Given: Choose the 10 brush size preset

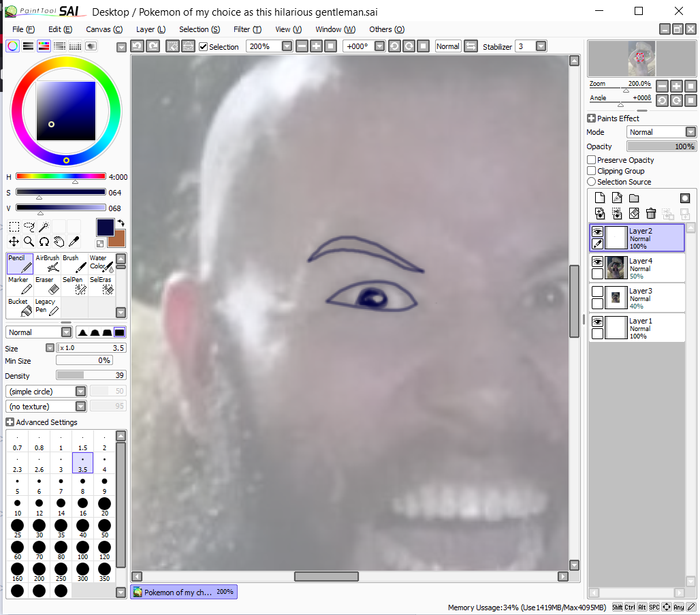Looking at the screenshot, I should [x=18, y=507].
